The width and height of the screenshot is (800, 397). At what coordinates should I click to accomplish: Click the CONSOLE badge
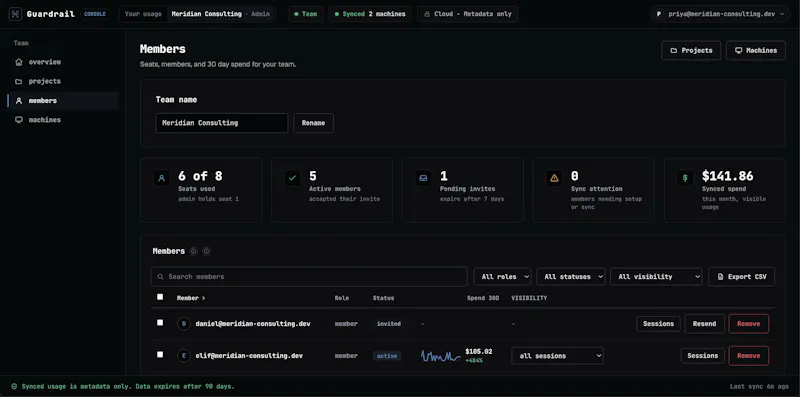point(95,14)
